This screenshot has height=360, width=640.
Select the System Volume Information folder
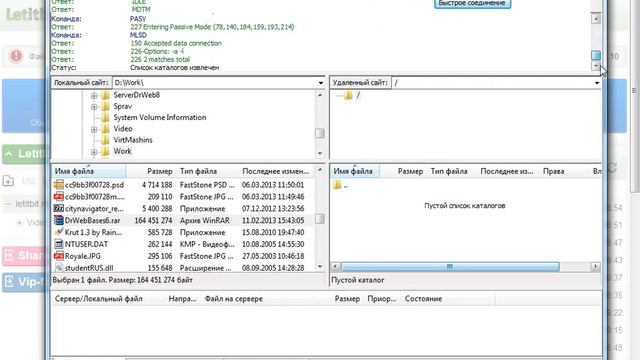(160, 118)
